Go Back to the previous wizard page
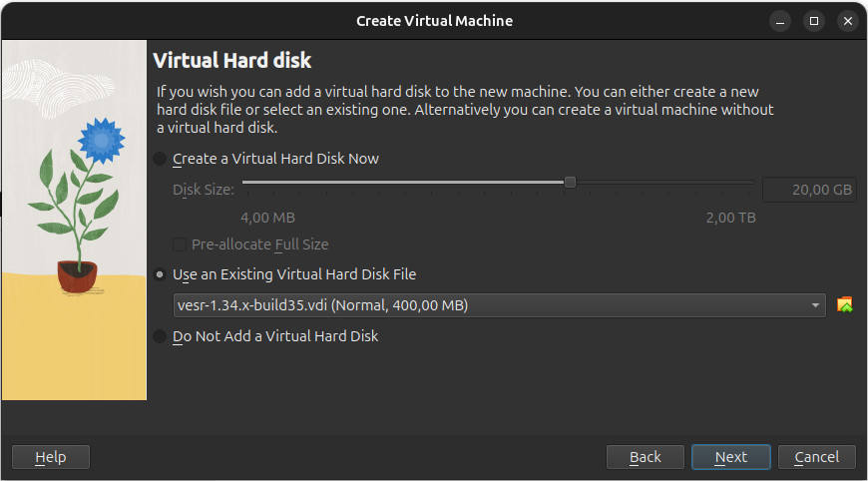 tap(645, 457)
